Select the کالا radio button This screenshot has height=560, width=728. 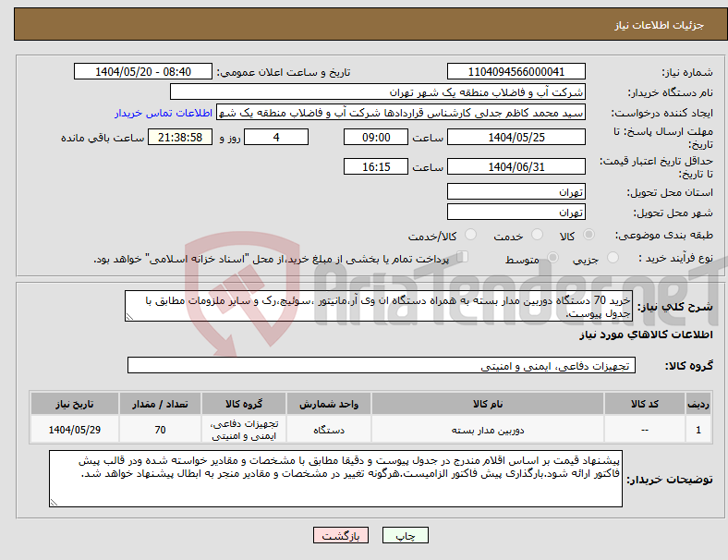588,235
